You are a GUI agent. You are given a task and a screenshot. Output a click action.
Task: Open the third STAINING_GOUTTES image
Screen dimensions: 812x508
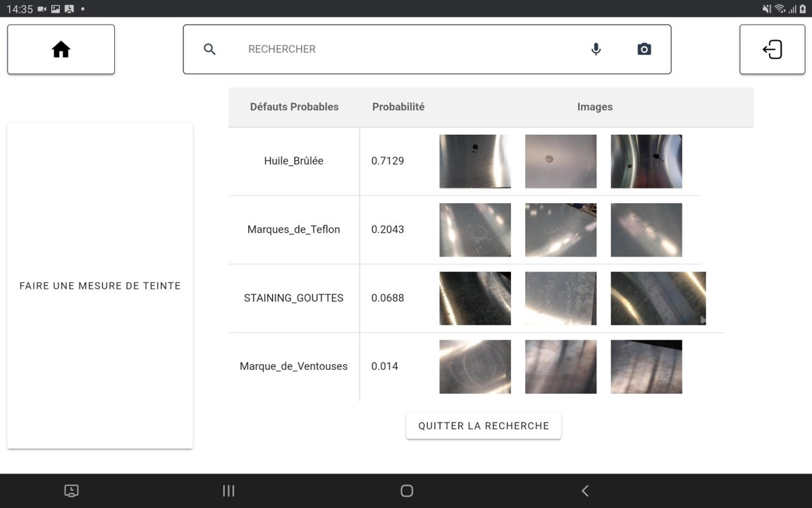[658, 298]
